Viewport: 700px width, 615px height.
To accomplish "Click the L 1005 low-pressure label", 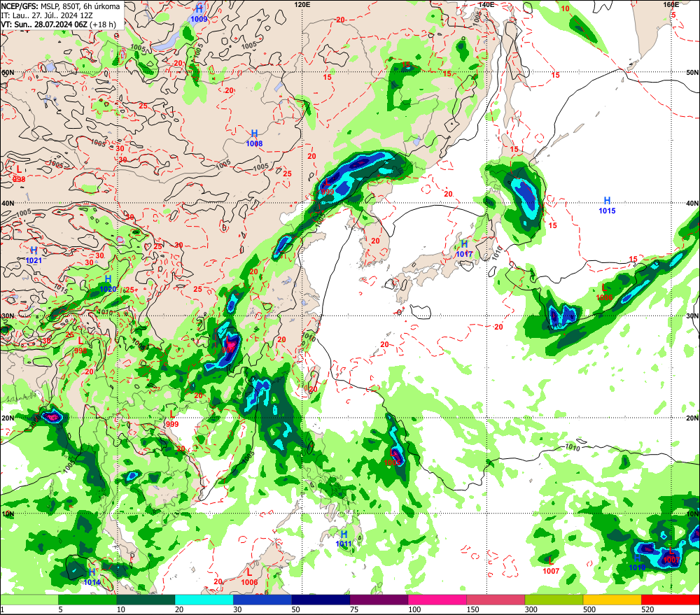I will (392, 458).
